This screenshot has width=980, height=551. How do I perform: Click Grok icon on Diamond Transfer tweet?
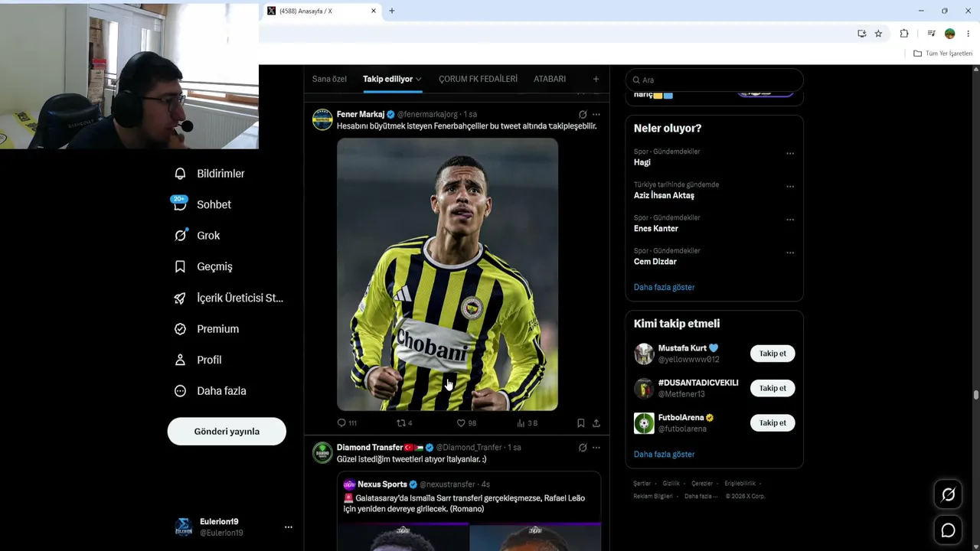coord(583,448)
